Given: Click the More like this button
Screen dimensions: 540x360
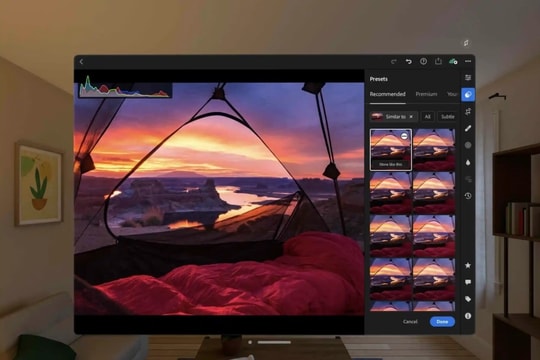Looking at the screenshot, I should click(x=391, y=164).
